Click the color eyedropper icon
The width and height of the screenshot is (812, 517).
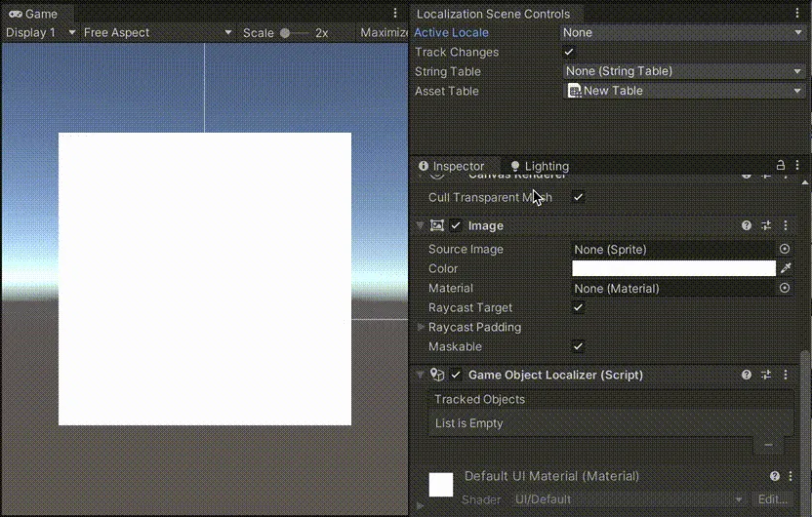click(x=785, y=268)
